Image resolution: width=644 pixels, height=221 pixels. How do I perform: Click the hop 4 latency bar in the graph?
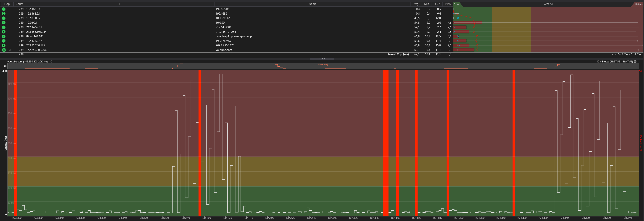(x=468, y=23)
